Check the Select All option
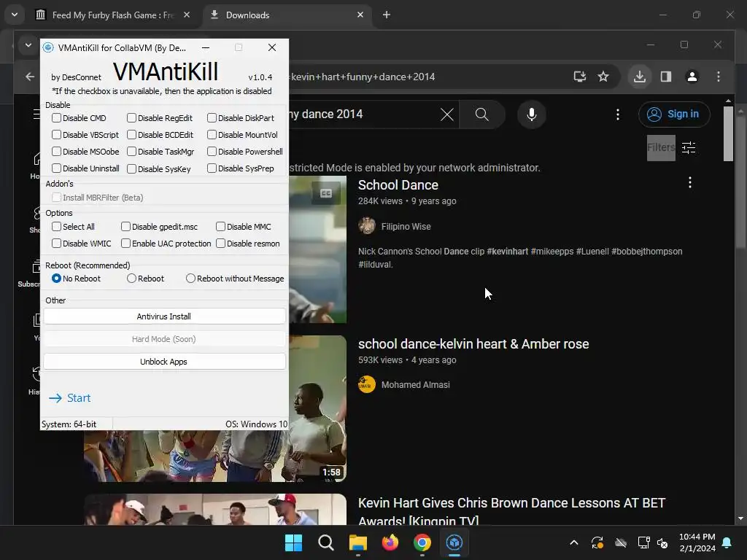The width and height of the screenshot is (747, 560). [x=56, y=227]
